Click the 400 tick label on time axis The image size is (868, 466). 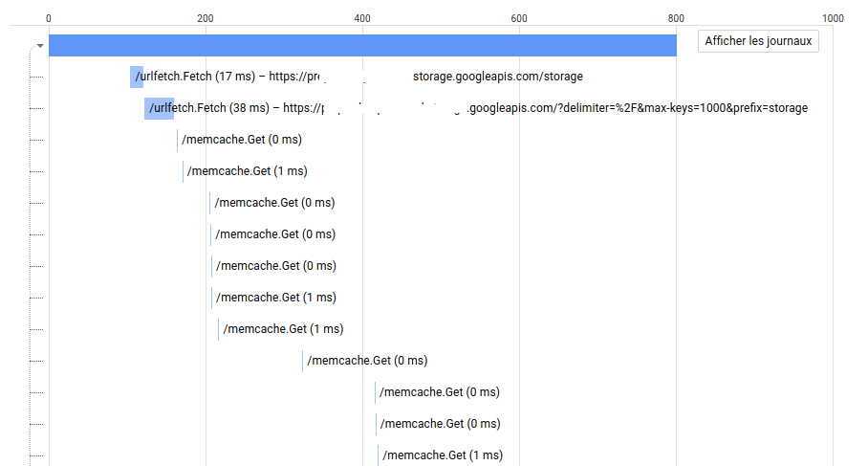(362, 18)
